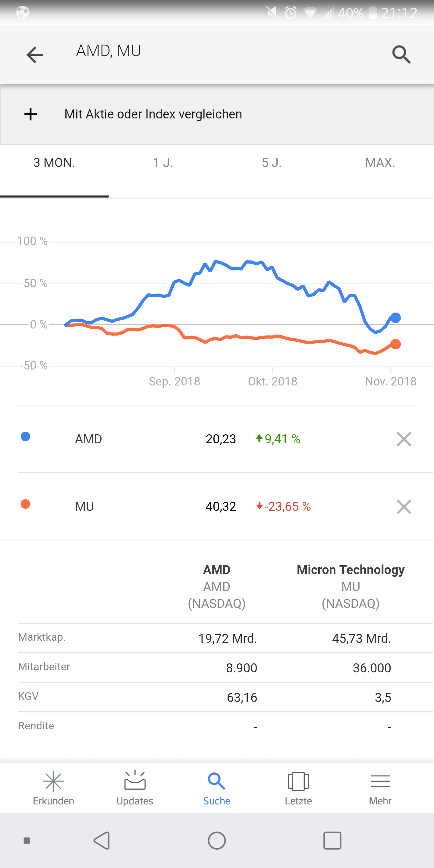The image size is (434, 868).
Task: Open the Erkunden tab
Action: tap(54, 788)
